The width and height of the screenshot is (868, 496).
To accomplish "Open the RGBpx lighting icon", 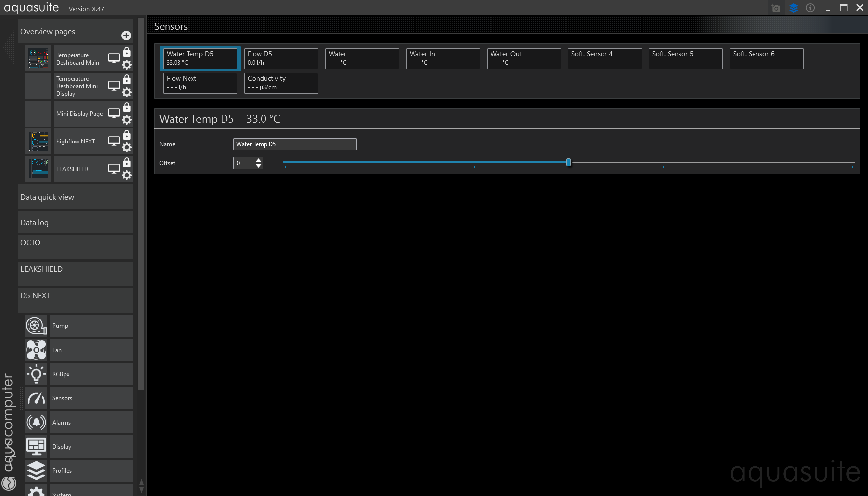I will pos(37,374).
